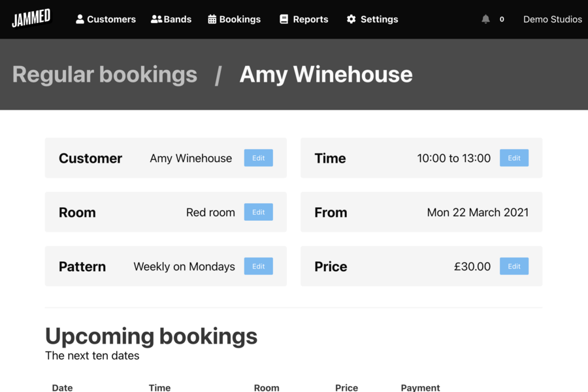Click the Bands group icon

(156, 20)
